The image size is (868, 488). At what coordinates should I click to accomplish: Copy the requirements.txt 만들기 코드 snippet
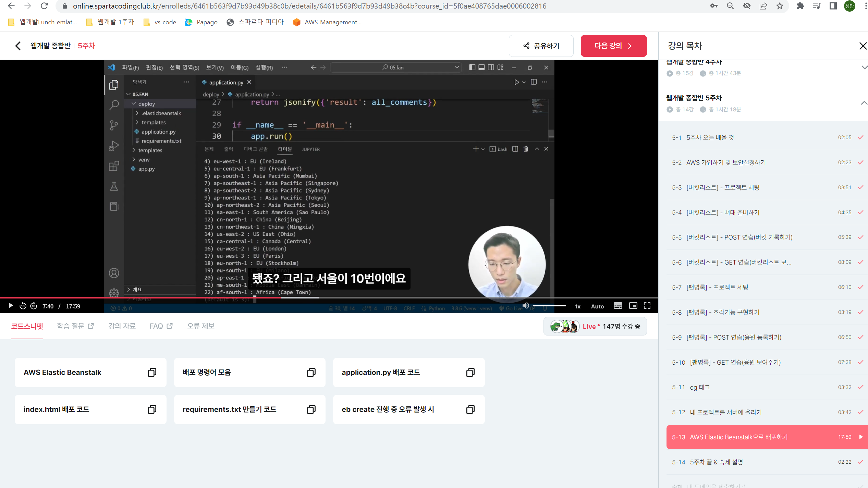311,410
